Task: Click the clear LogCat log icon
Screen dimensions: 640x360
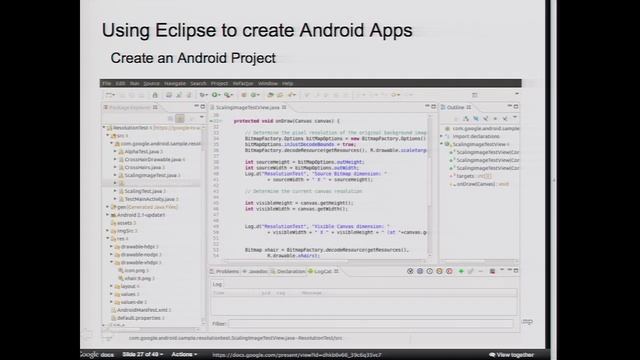Action: tap(493, 271)
